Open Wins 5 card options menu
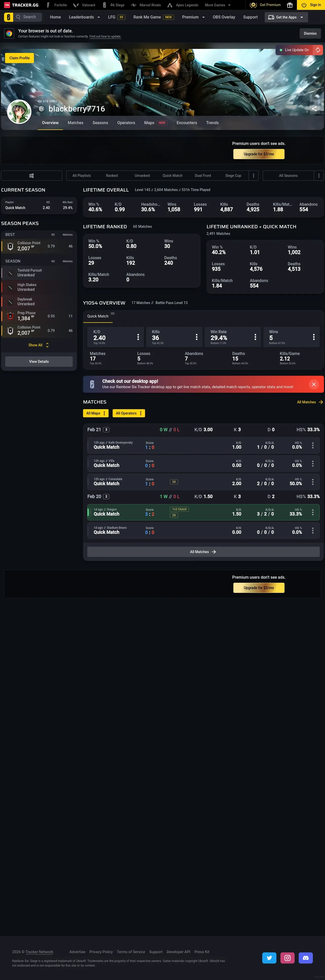Viewport: 325px width, 980px height. pos(314,337)
